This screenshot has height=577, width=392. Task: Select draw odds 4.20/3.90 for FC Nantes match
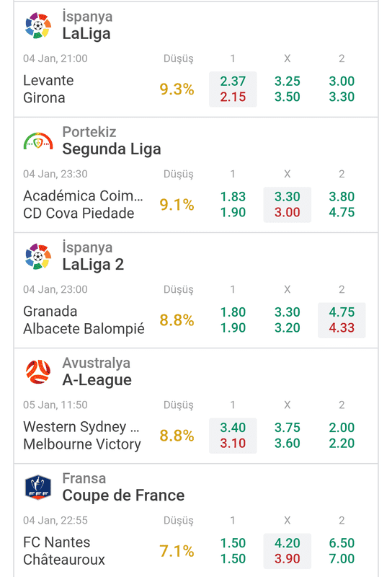pyautogui.click(x=288, y=551)
